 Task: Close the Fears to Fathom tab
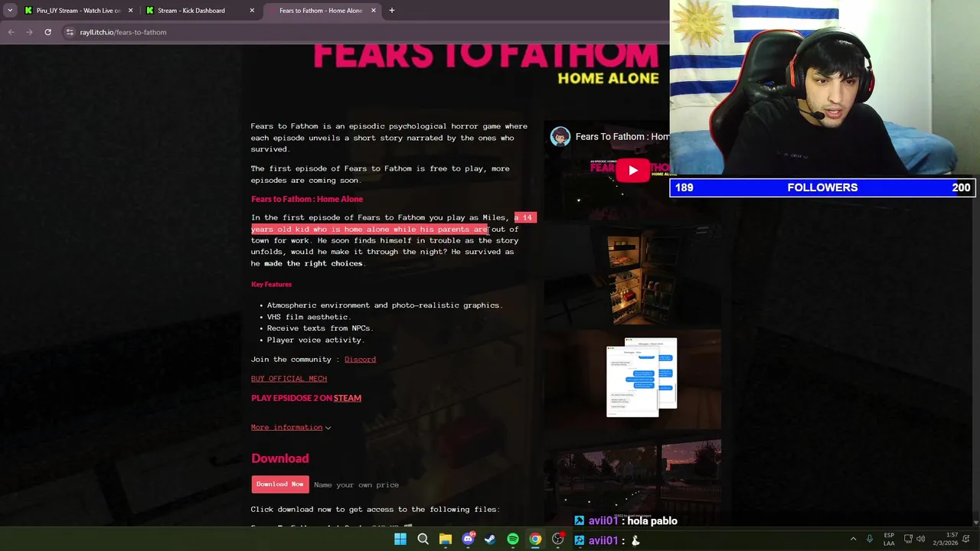point(374,11)
